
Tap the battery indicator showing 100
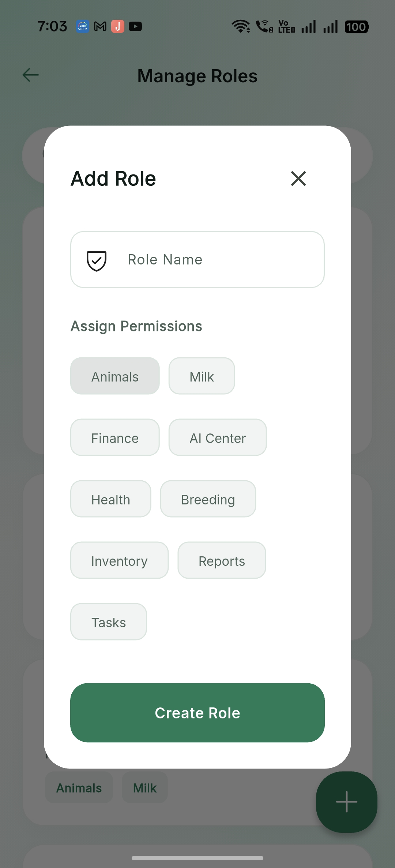[356, 26]
